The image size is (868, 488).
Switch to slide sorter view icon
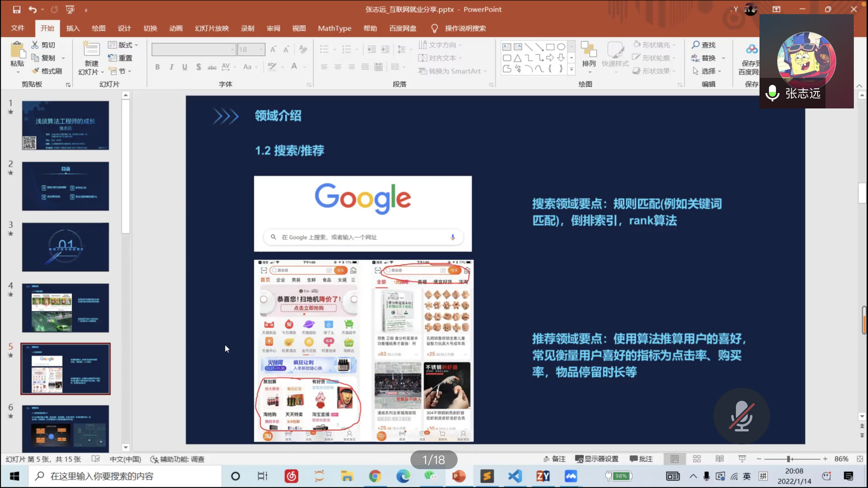pyautogui.click(x=697, y=459)
